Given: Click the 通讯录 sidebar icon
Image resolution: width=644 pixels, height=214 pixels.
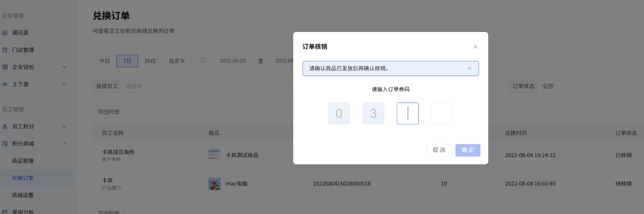Looking at the screenshot, I should point(5,33).
